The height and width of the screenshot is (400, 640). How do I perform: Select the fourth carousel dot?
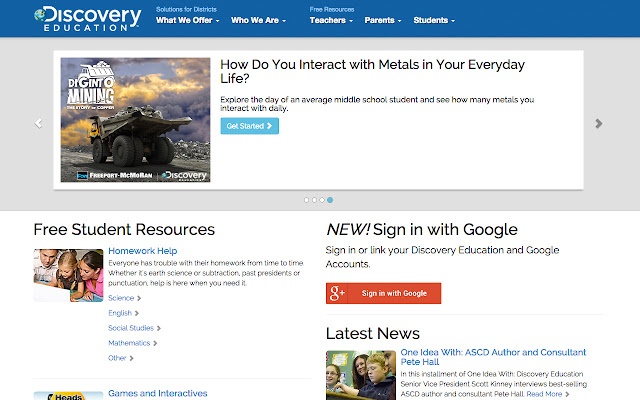click(330, 200)
